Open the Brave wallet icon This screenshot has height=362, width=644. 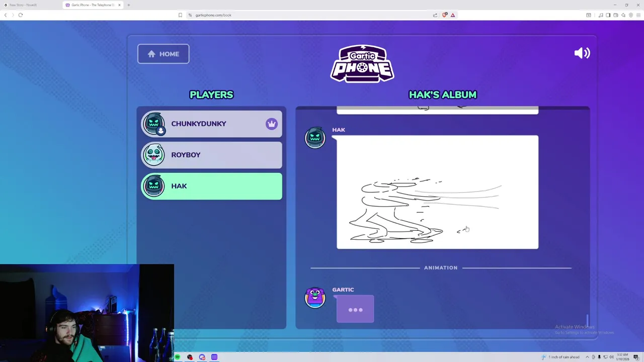click(616, 15)
